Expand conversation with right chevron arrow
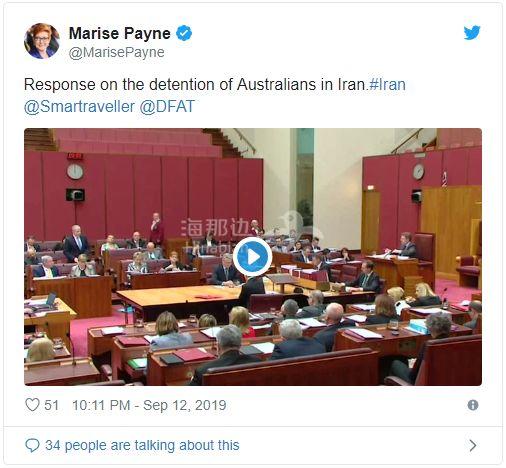 coord(473,445)
